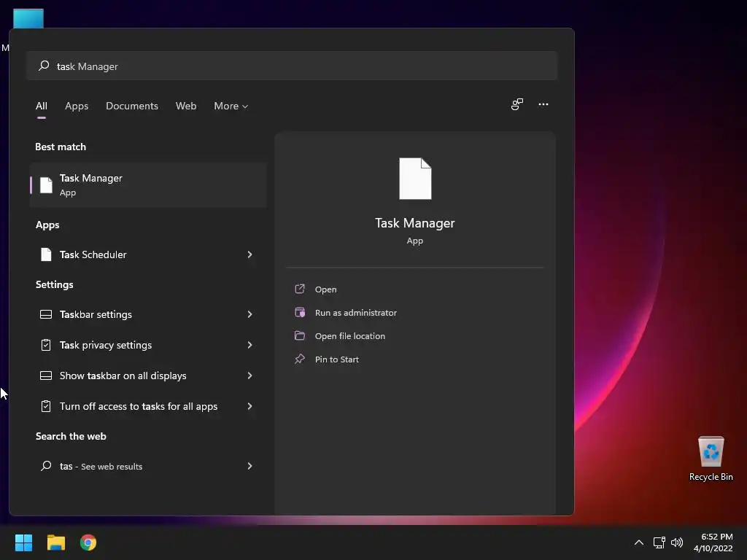Launch Google Chrome from the taskbar
Viewport: 747px width, 560px height.
tap(88, 542)
